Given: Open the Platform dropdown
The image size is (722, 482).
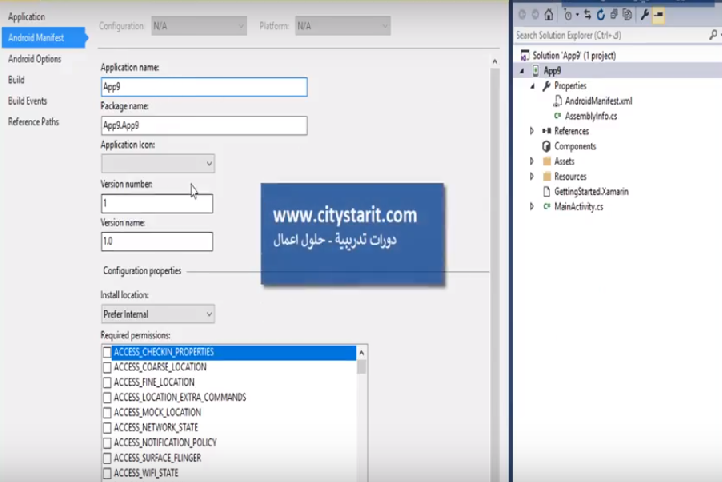Looking at the screenshot, I should 343,26.
